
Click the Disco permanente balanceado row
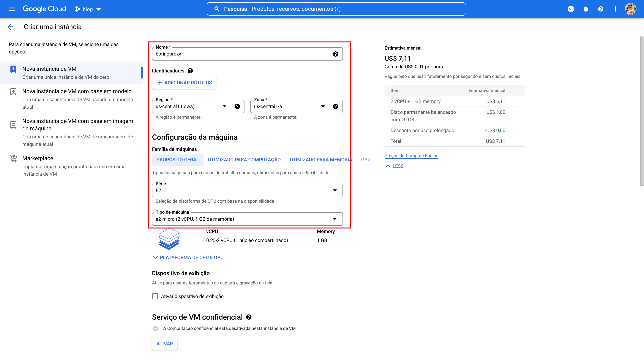(454, 116)
